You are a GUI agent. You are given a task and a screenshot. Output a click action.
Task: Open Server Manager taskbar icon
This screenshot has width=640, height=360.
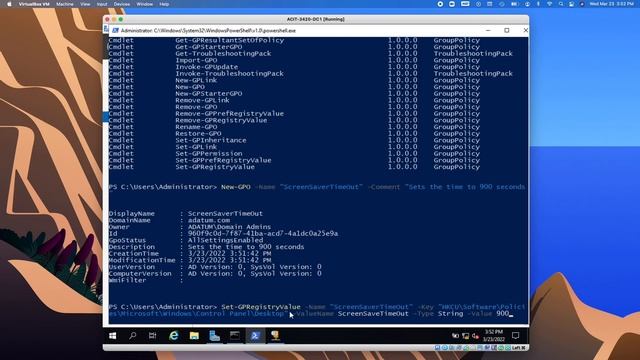(x=214, y=336)
